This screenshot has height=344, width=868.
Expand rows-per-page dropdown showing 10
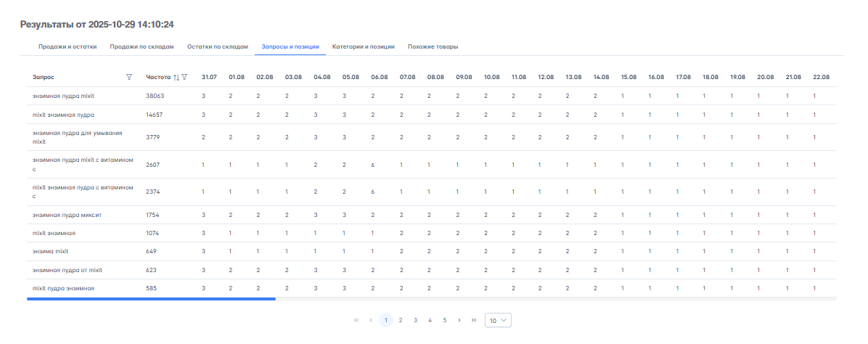tap(498, 320)
